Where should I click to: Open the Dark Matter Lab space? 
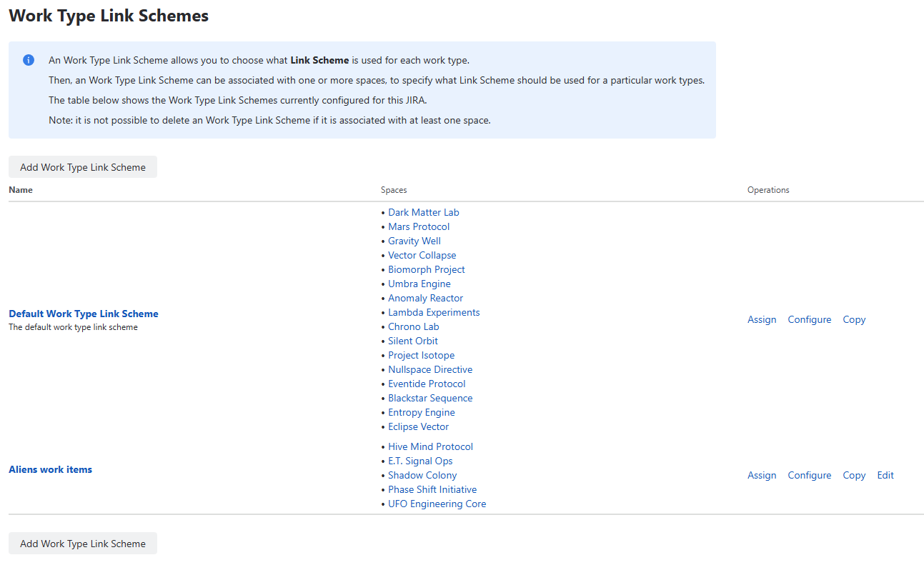click(424, 212)
